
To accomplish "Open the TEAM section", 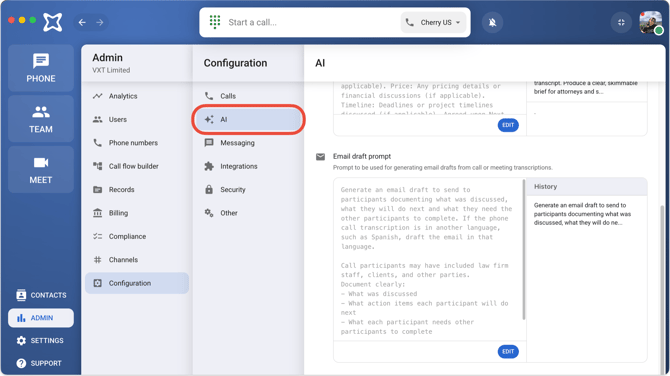I will click(x=41, y=119).
